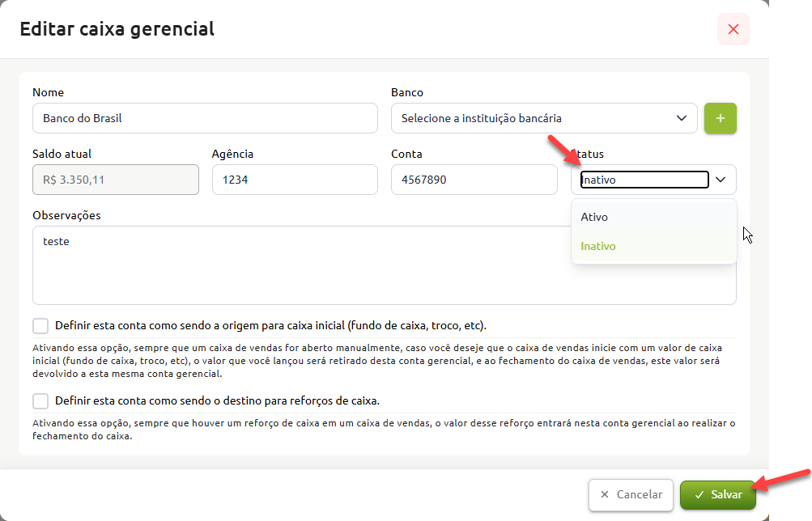This screenshot has width=812, height=521.
Task: Click the Banco label
Action: click(407, 92)
